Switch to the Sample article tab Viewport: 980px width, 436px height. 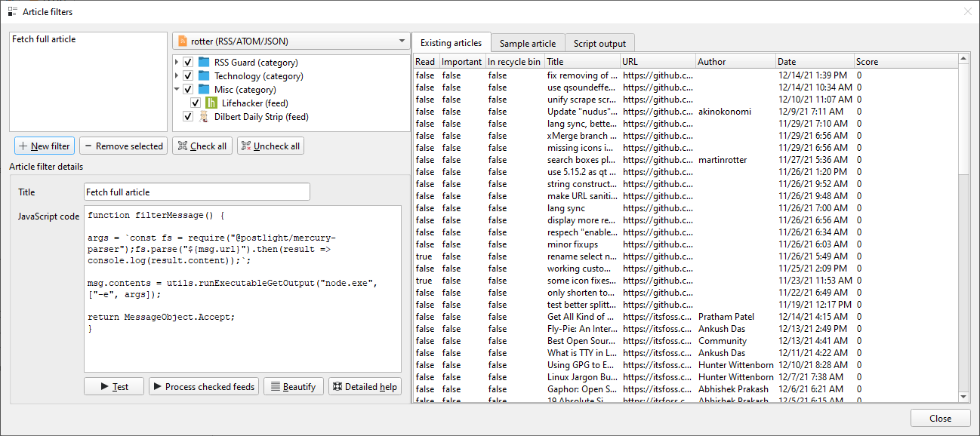pyautogui.click(x=527, y=44)
